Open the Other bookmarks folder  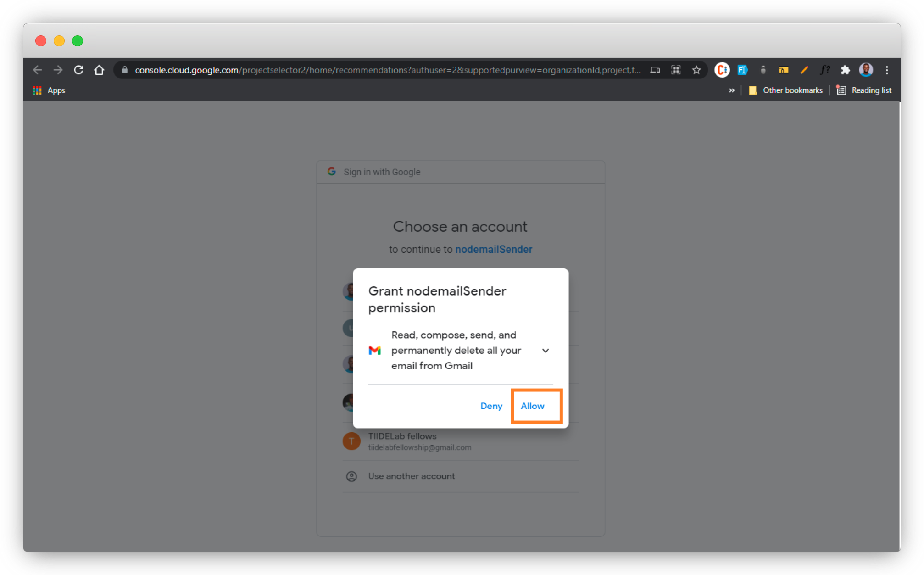tap(786, 90)
